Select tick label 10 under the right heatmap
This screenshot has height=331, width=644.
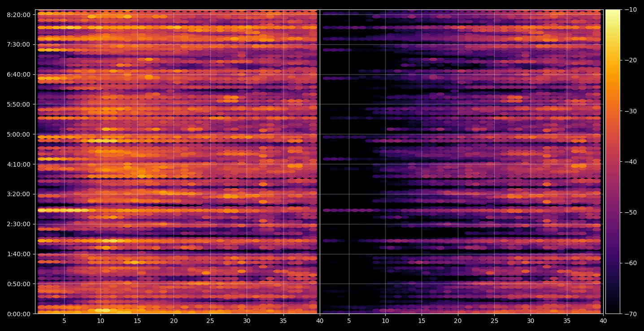(385, 321)
